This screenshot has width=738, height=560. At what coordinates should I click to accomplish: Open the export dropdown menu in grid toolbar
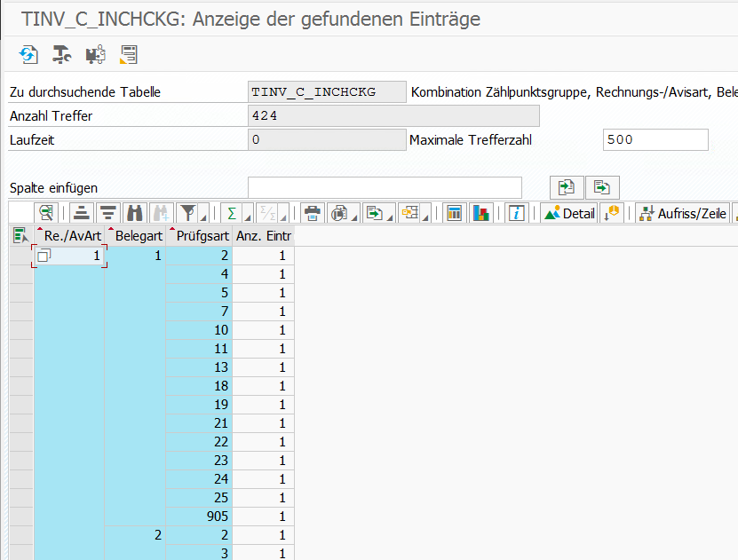377,213
